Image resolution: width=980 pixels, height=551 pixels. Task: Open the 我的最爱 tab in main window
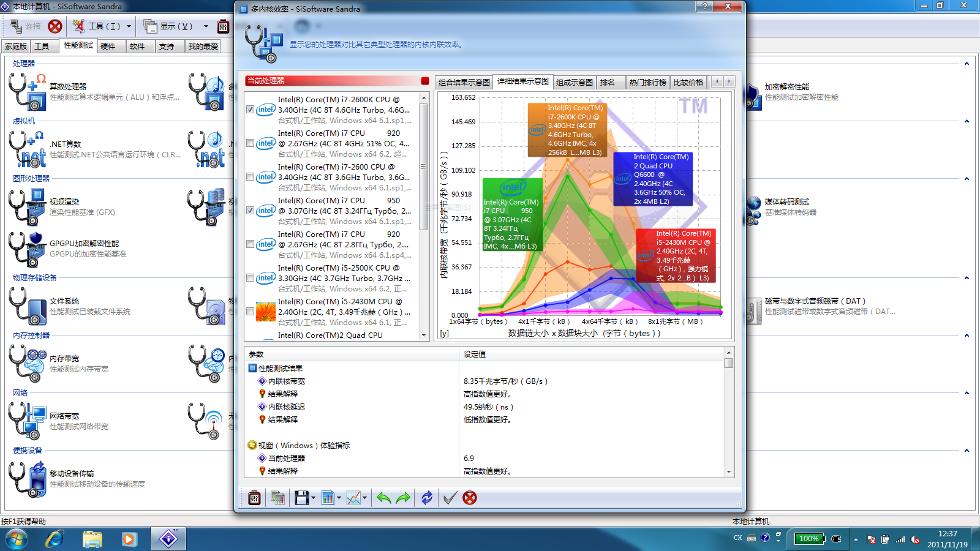203,46
